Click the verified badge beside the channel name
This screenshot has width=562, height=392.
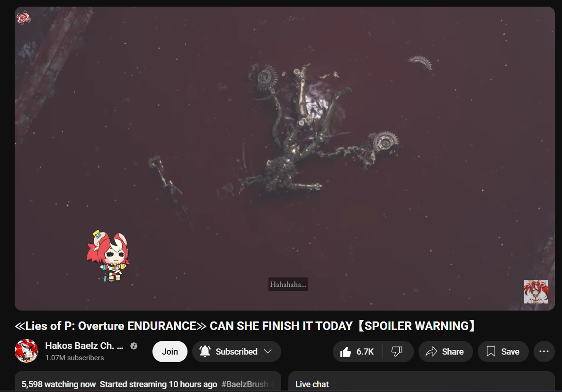click(x=134, y=346)
